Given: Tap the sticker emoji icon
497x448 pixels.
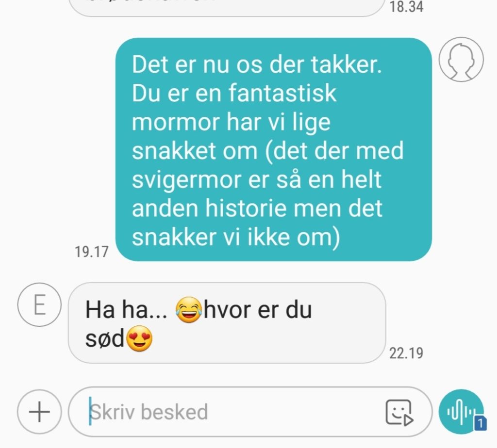Looking at the screenshot, I should [399, 412].
